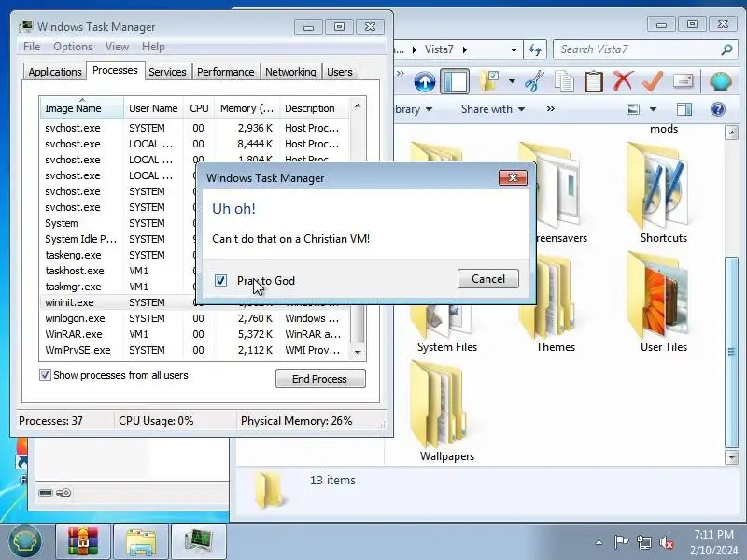Switch to the Users tab
The height and width of the screenshot is (560, 747).
pyautogui.click(x=340, y=72)
